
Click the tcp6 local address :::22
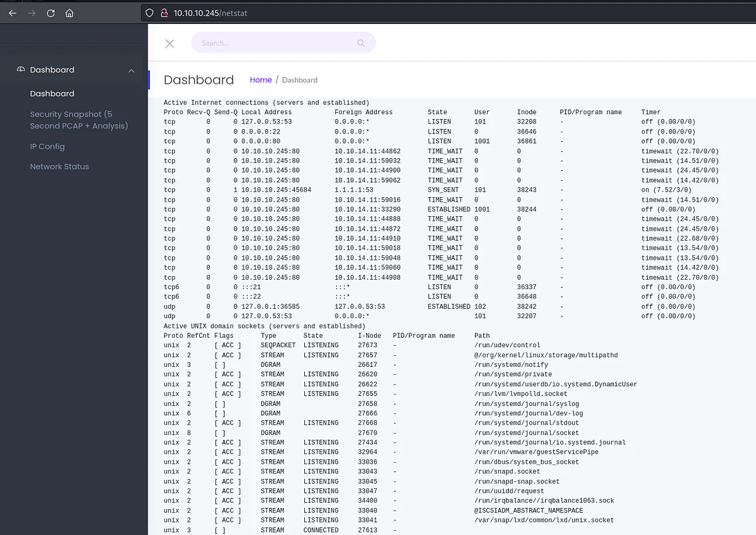tap(251, 296)
